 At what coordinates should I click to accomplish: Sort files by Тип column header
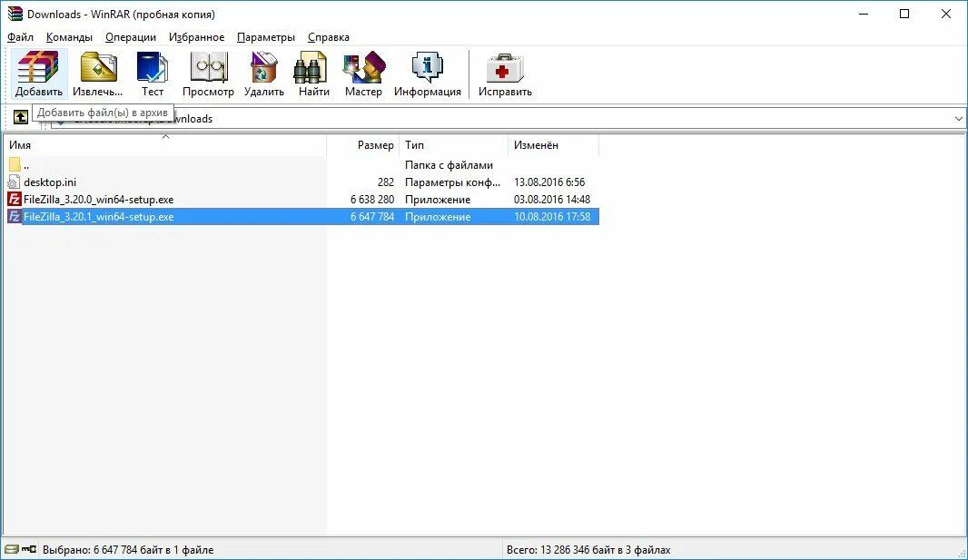(x=454, y=145)
